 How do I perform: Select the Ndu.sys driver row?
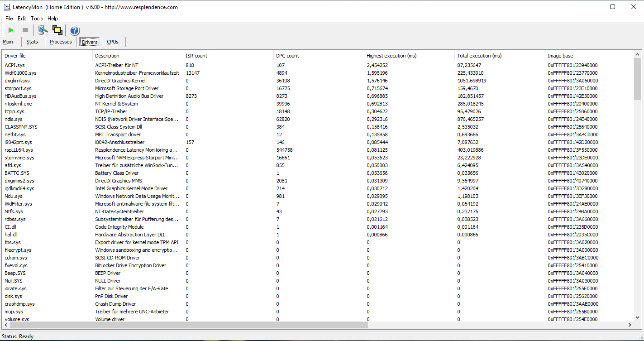pos(318,196)
